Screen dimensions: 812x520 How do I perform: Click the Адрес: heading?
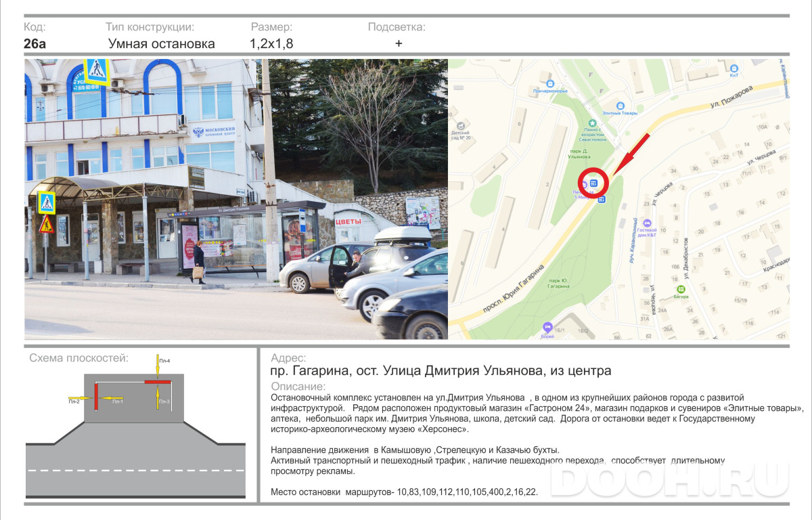[x=288, y=358]
